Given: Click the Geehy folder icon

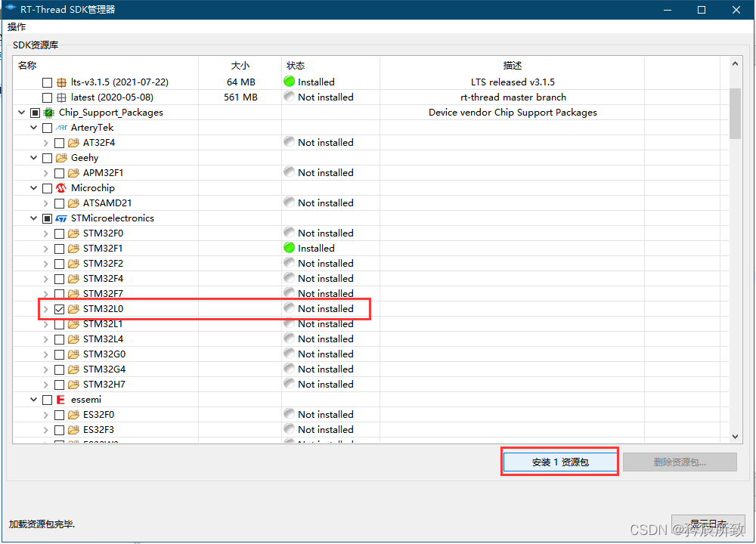Looking at the screenshot, I should click(x=61, y=158).
